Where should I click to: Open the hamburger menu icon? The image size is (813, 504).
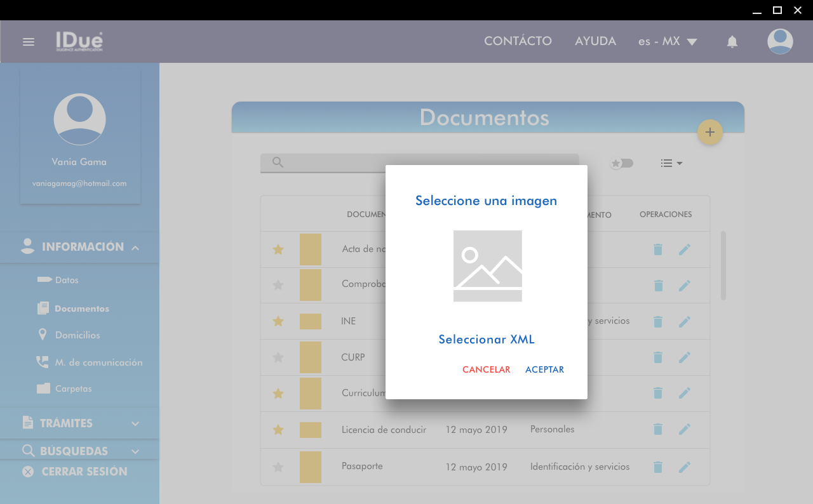click(x=29, y=42)
